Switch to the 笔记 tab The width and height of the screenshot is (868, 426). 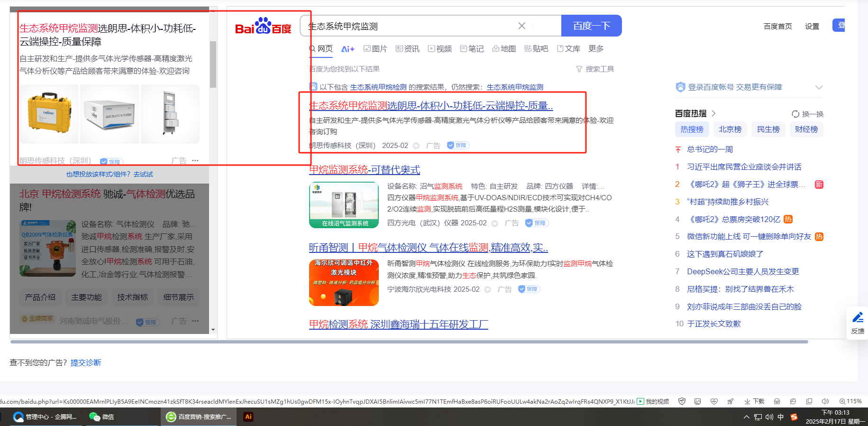pos(472,48)
